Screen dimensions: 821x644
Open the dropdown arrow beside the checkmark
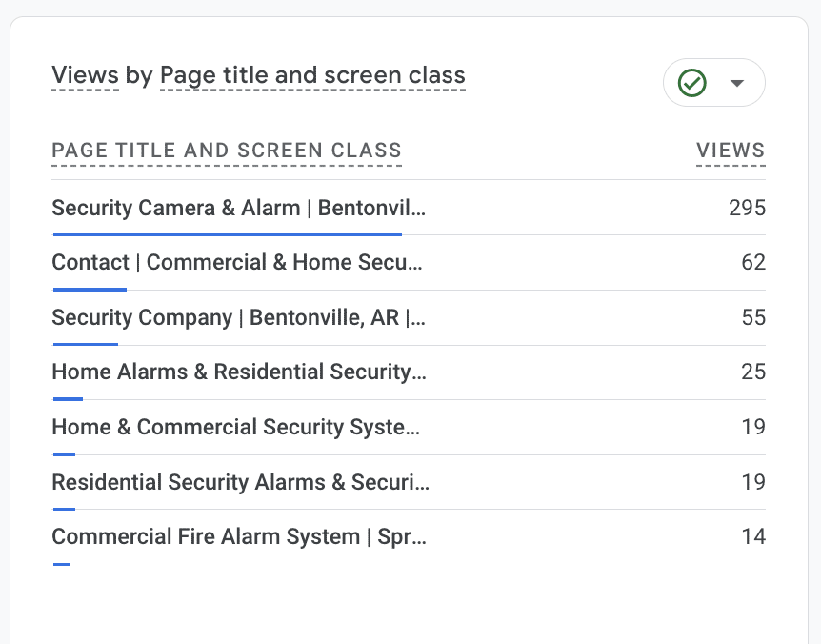(736, 83)
